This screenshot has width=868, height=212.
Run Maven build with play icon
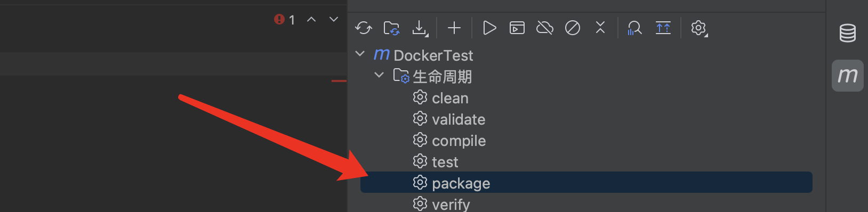click(x=489, y=28)
